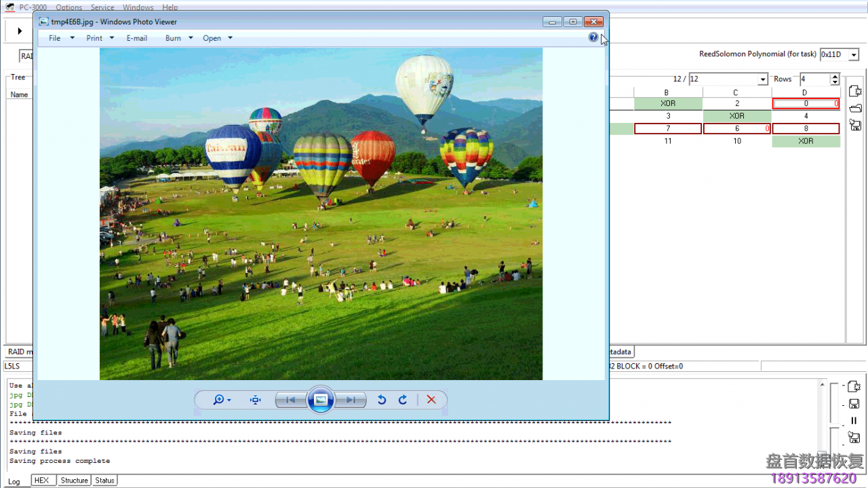Expand the File menu in Photo Viewer
Screen dimensions: 868x488
61,38
